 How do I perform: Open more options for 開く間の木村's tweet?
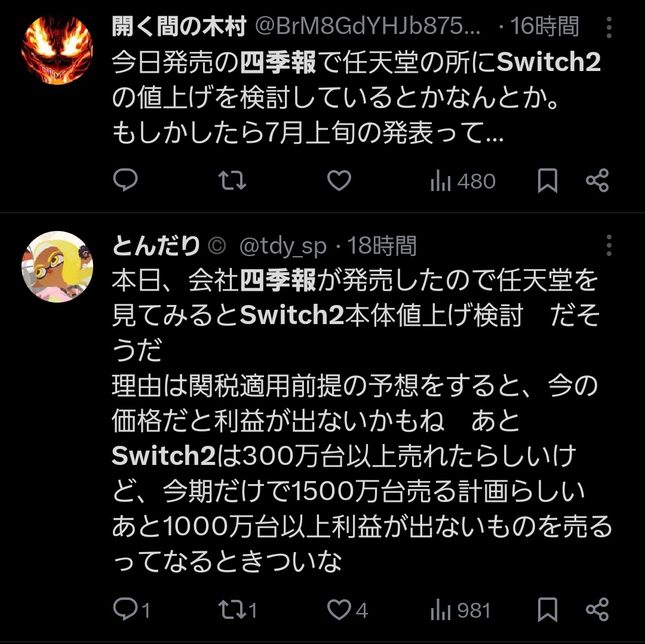(609, 27)
